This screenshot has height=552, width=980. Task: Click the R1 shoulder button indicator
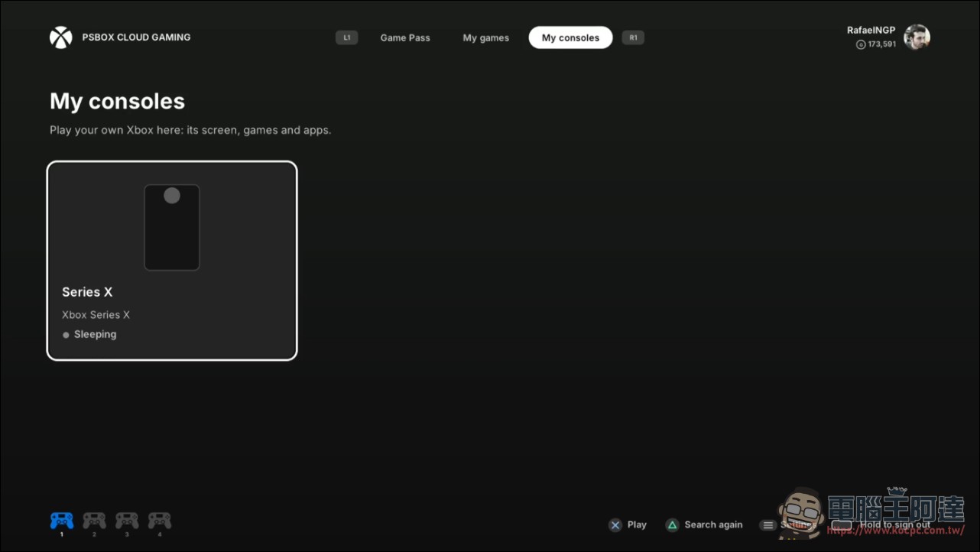click(633, 37)
